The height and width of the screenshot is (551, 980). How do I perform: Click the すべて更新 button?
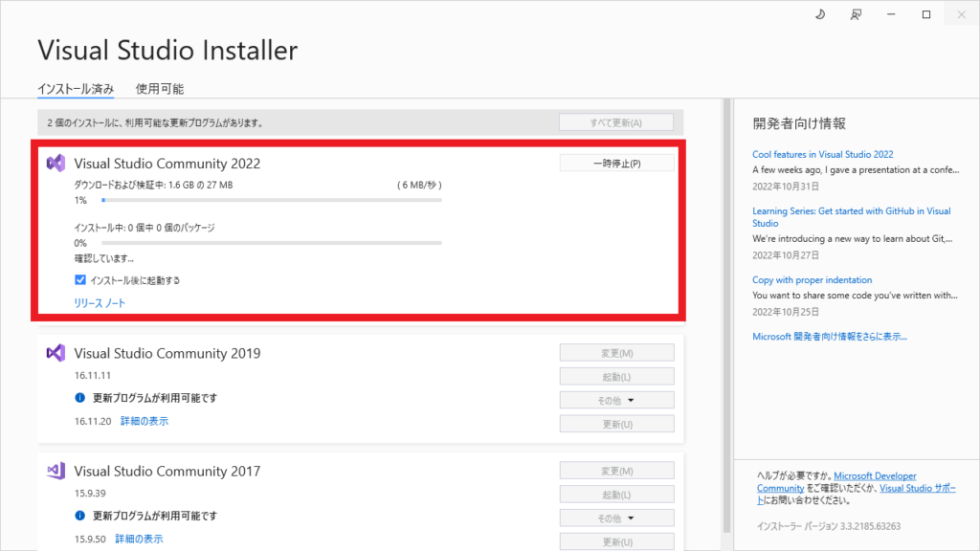[615, 121]
